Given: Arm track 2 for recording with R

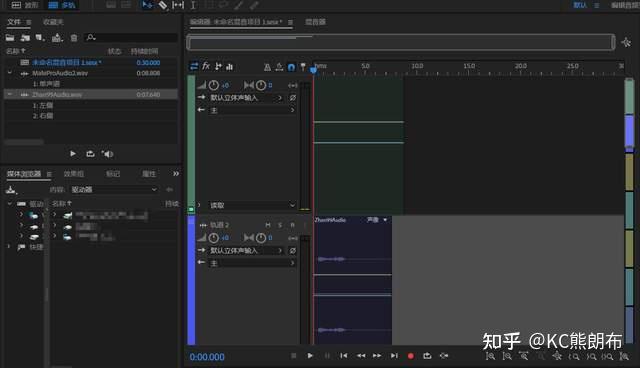Looking at the screenshot, I should click(x=292, y=225).
